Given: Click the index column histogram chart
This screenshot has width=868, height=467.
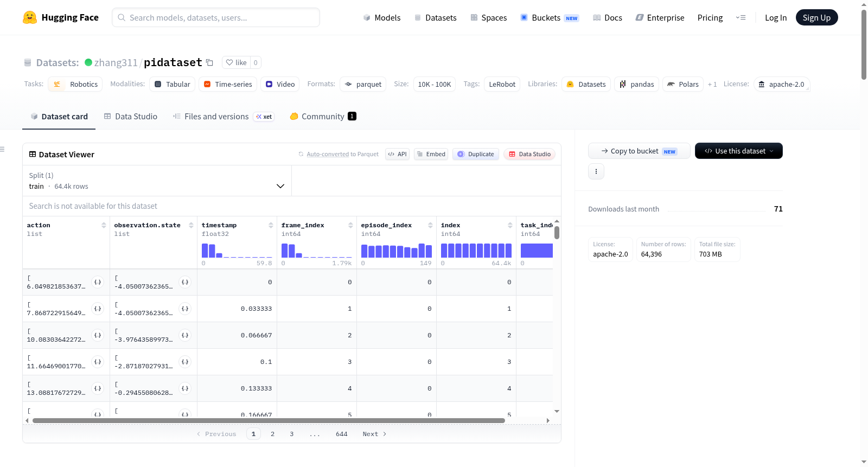Looking at the screenshot, I should tap(476, 250).
